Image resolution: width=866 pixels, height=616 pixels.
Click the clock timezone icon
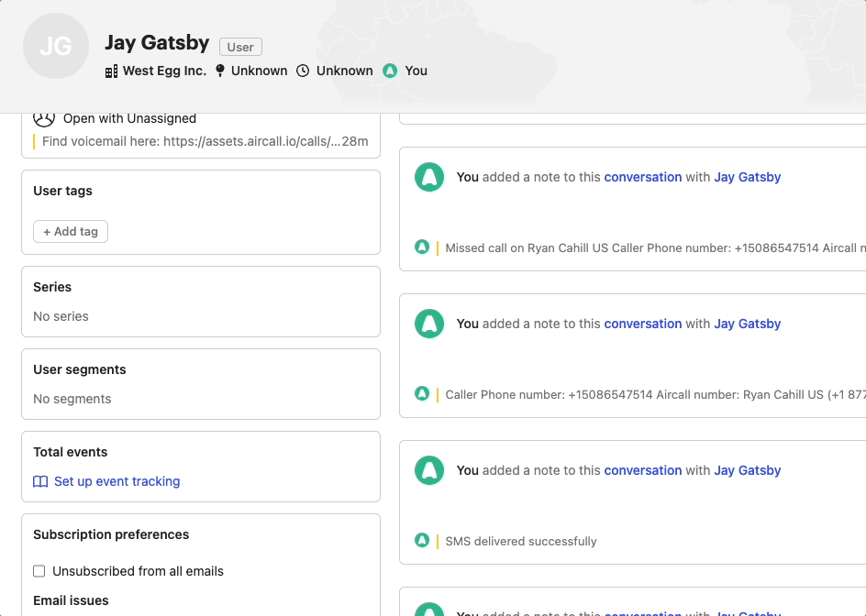(303, 71)
